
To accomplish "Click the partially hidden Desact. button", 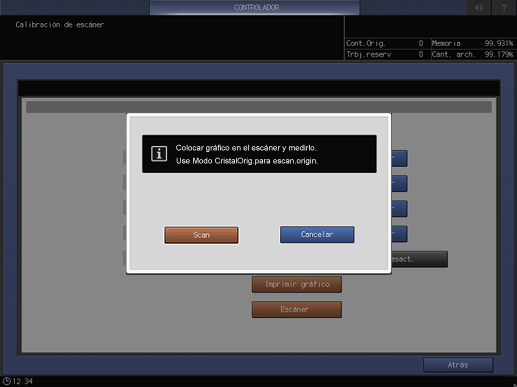I will coord(419,259).
